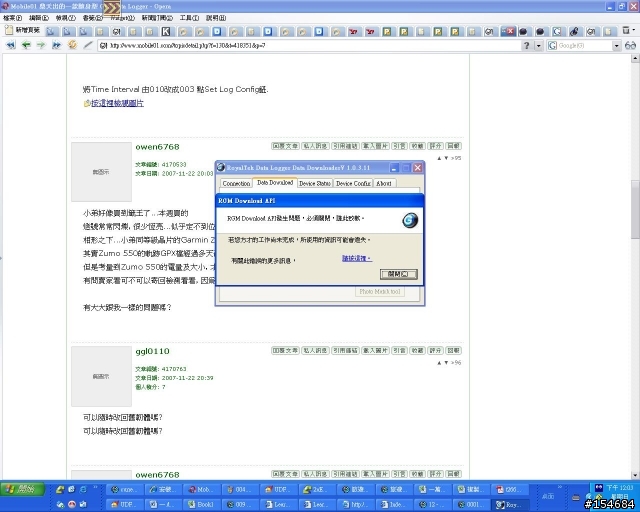Click owen6768's avatar placeholder image
The image size is (640, 512).
click(101, 172)
